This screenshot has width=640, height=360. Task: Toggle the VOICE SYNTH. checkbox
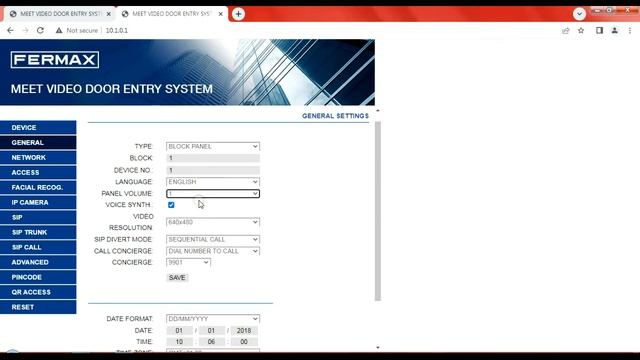[171, 205]
